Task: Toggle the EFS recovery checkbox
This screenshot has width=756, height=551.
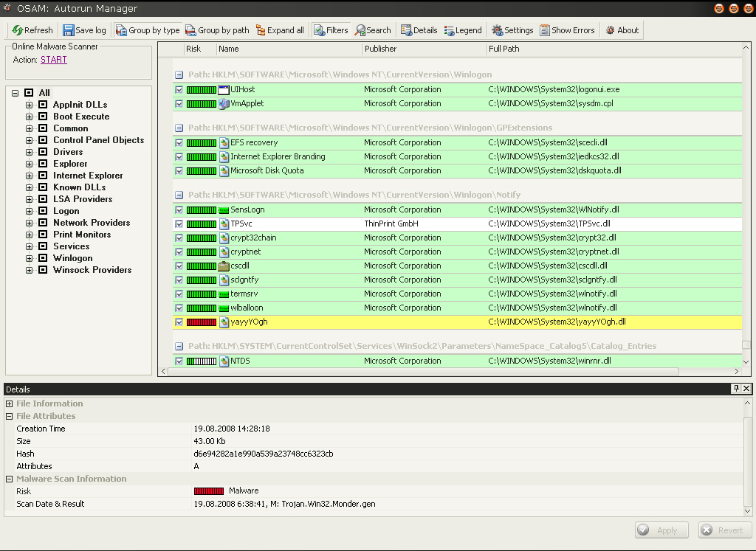Action: coord(179,142)
